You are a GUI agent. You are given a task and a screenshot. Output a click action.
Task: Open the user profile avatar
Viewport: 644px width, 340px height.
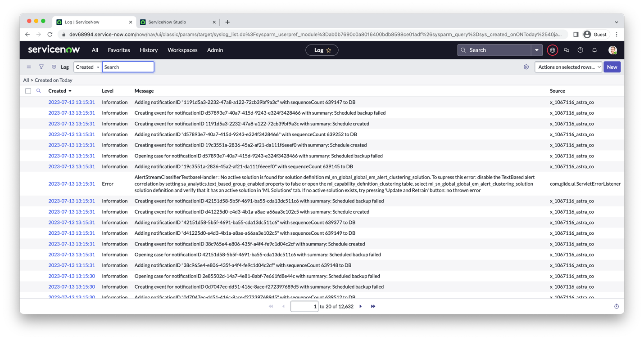[x=612, y=50]
